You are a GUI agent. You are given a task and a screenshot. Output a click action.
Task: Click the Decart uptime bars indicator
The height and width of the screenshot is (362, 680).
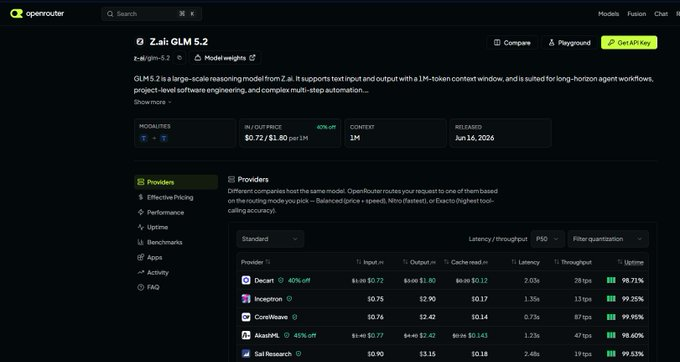pos(611,280)
